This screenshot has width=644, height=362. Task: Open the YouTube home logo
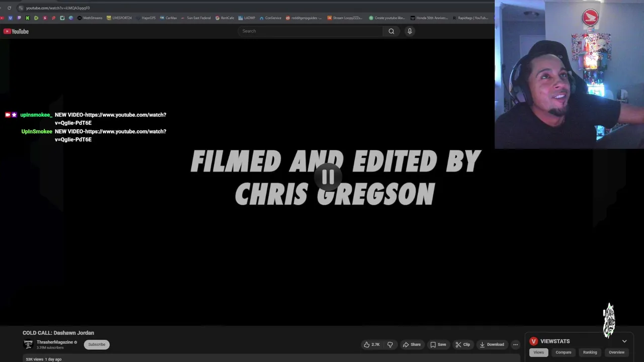coord(16,31)
